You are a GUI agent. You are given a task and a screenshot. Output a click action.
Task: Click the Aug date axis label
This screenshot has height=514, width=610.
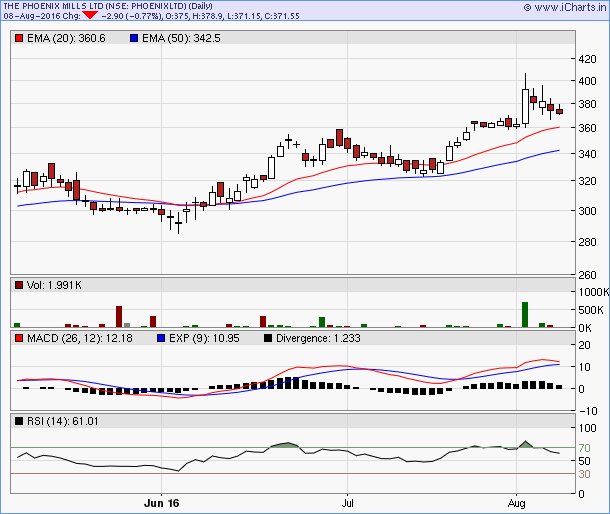tap(517, 503)
